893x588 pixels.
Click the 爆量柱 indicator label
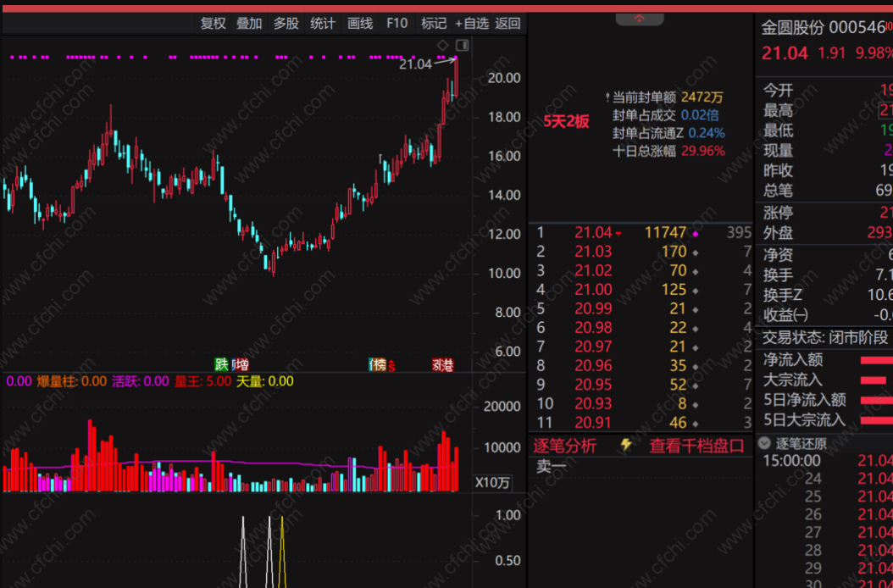[72, 381]
